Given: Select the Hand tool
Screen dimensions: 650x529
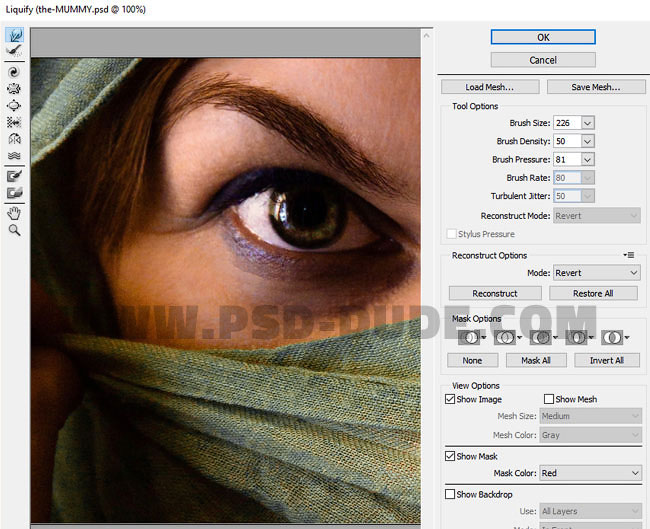Looking at the screenshot, I should pos(14,214).
